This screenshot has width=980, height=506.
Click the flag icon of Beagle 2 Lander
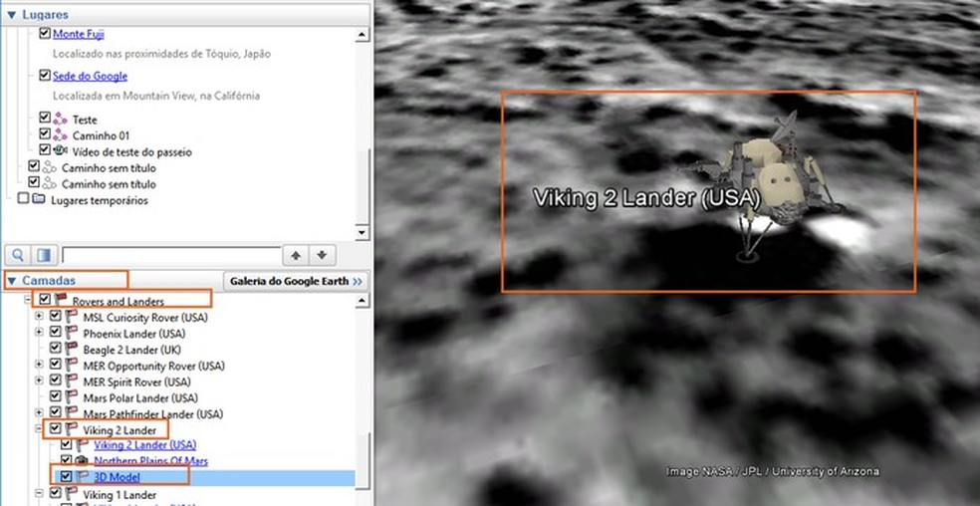tap(72, 349)
